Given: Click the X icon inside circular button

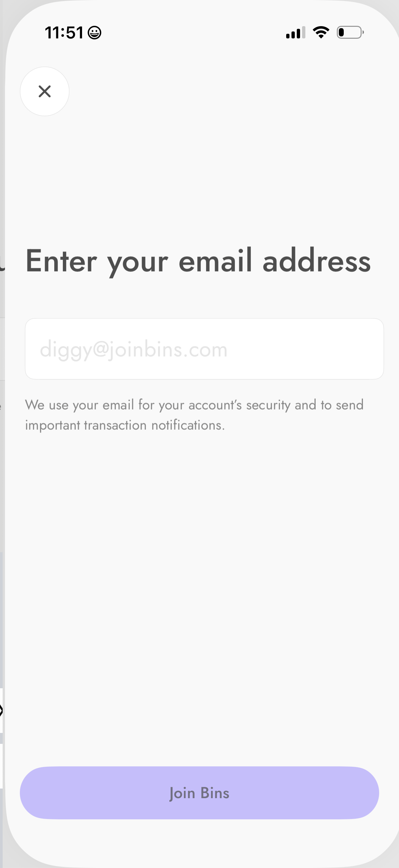Looking at the screenshot, I should 44,91.
